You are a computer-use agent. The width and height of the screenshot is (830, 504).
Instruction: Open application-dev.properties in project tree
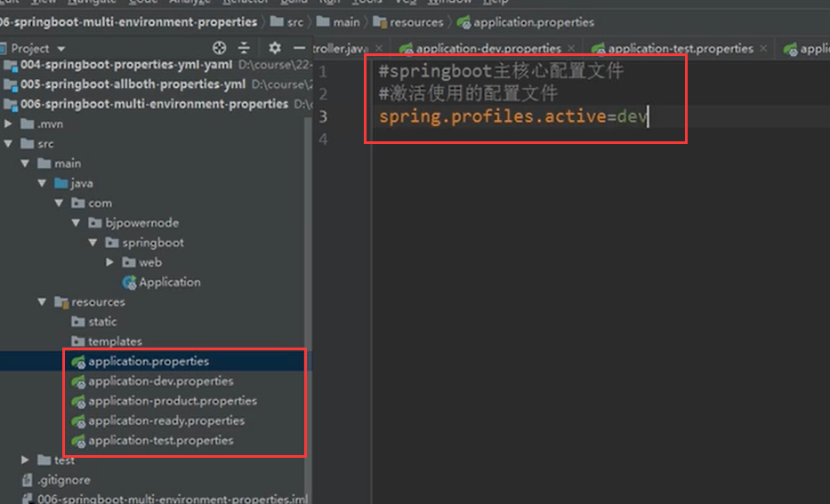pos(160,381)
